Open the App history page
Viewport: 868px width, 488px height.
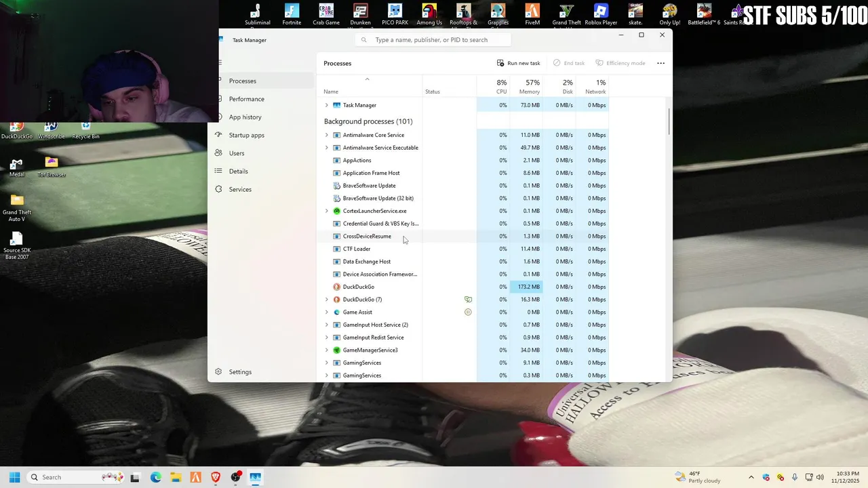pos(263,117)
